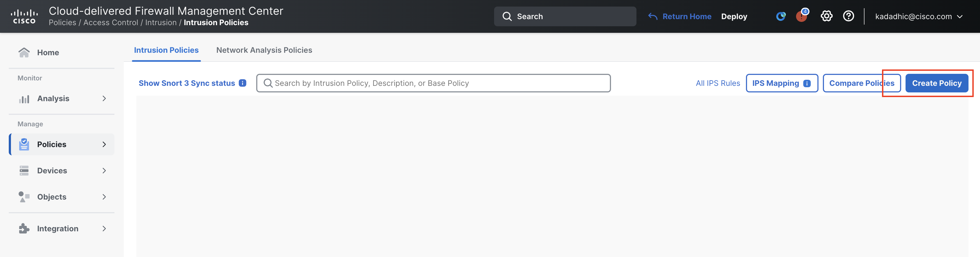Viewport: 980px width, 257px height.
Task: Click the Search by Intrusion Policy field
Action: (433, 83)
